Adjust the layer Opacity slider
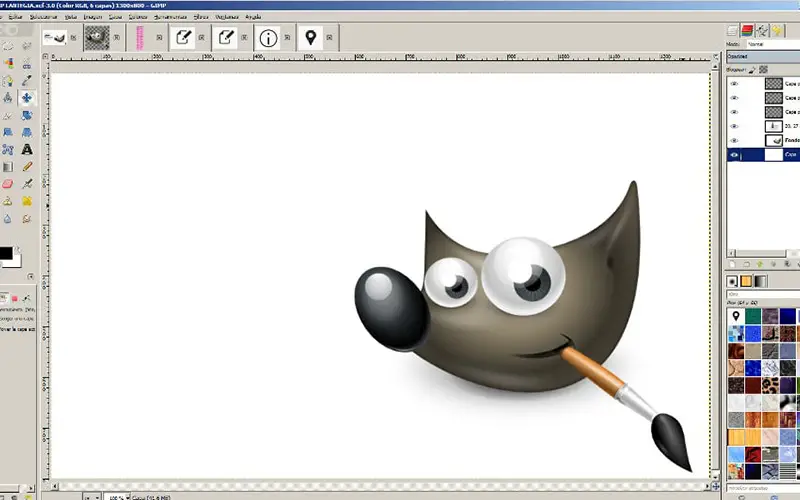 pyautogui.click(x=763, y=57)
